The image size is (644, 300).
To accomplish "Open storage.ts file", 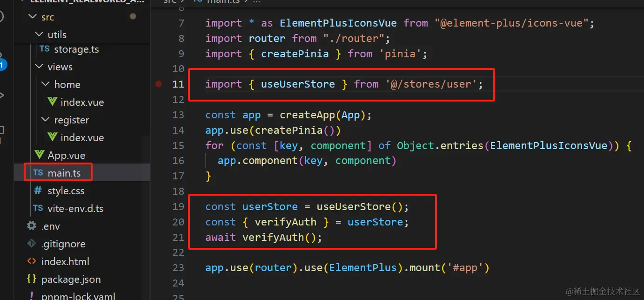I will pyautogui.click(x=76, y=49).
